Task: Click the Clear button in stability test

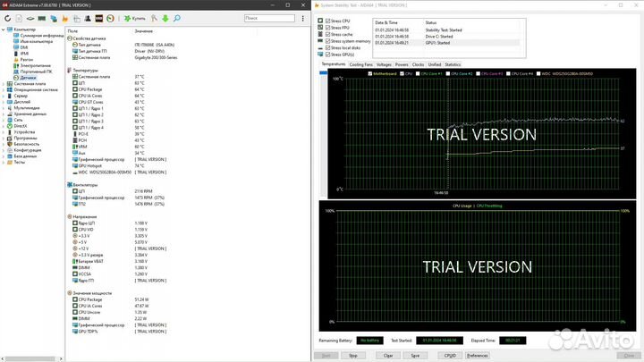Action: coord(388,356)
